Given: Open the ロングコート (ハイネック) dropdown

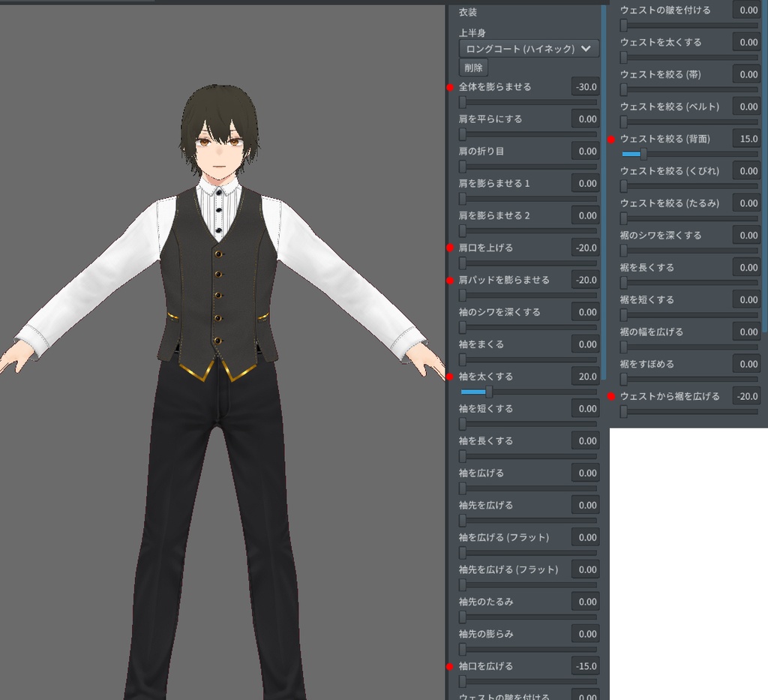Looking at the screenshot, I should pos(529,49).
